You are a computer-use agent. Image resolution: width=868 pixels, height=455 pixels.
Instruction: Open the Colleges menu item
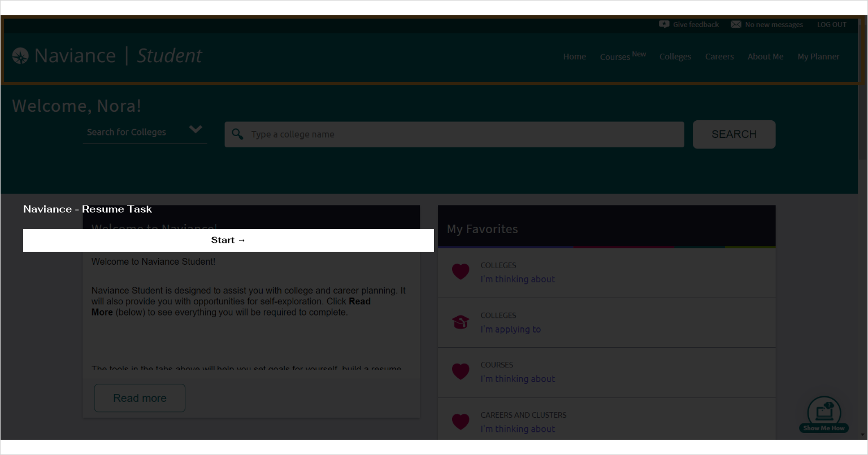point(675,56)
